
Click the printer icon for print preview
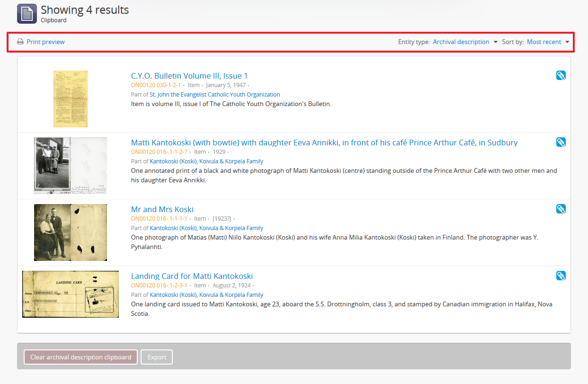click(20, 42)
